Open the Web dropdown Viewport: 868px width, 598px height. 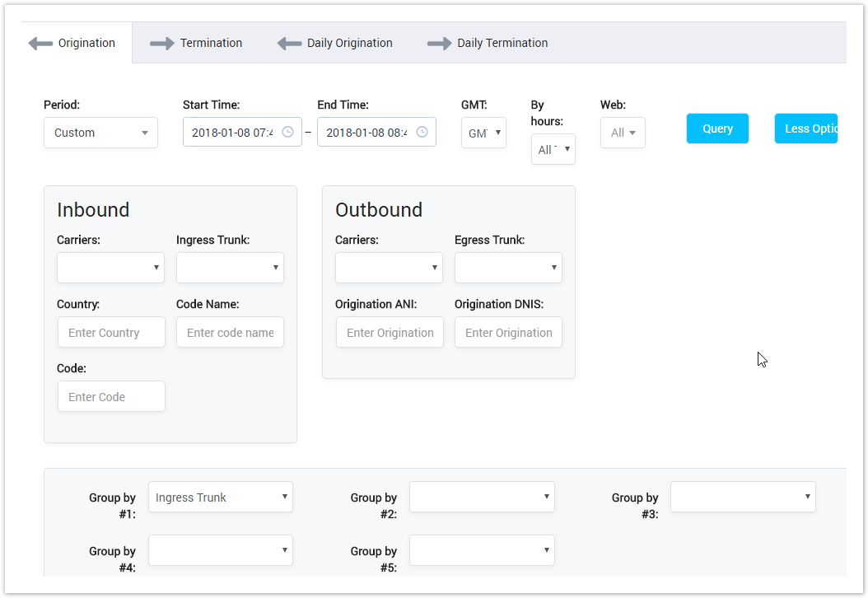click(623, 132)
